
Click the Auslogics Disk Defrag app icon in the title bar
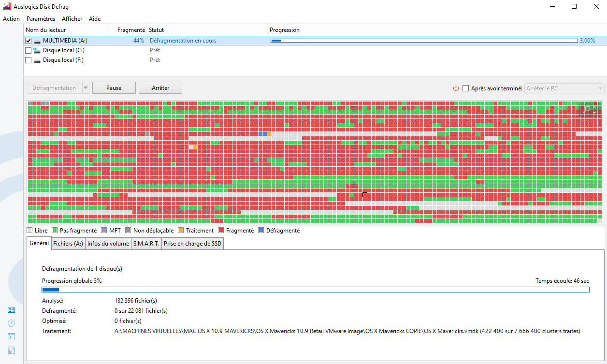click(x=7, y=6)
